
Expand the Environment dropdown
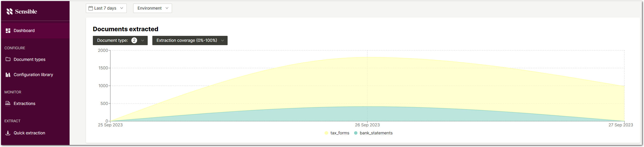(x=153, y=8)
